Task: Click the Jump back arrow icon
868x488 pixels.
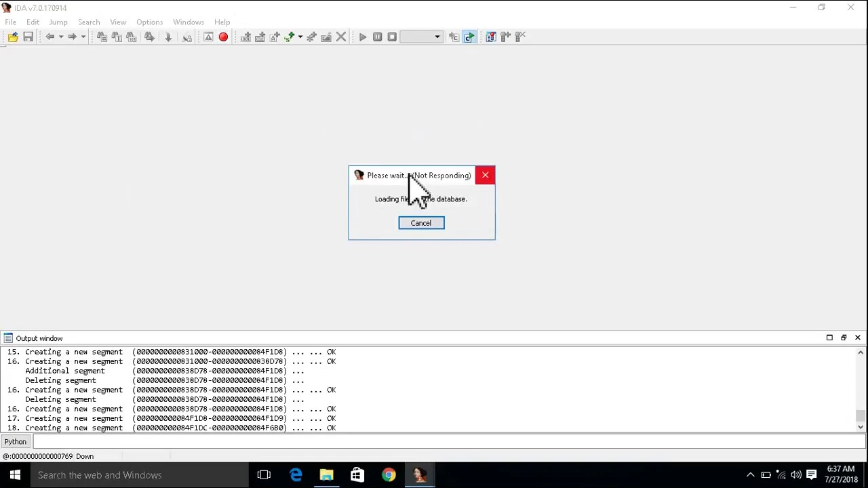Action: [x=50, y=37]
